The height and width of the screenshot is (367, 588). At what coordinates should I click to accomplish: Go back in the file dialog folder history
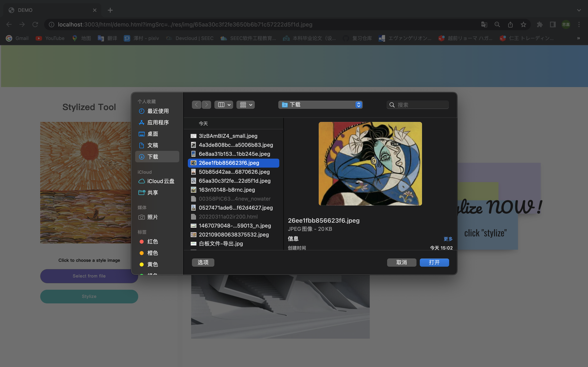coord(196,105)
